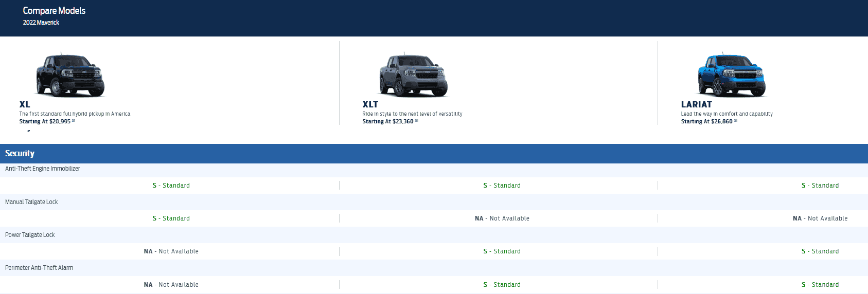The height and width of the screenshot is (294, 868).
Task: Click XL tagline about first standard hybrid pickup
Action: [75, 114]
